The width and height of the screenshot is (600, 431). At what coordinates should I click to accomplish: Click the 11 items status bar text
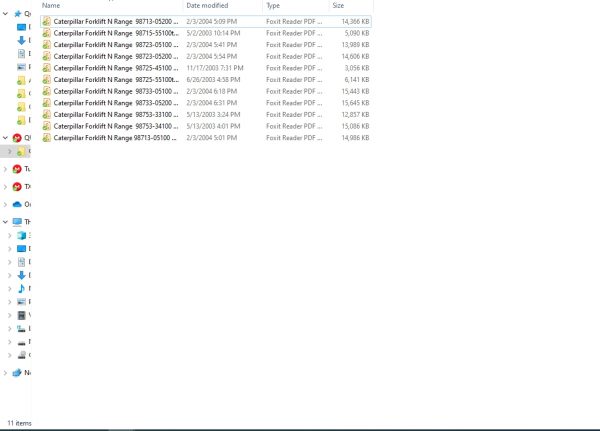[x=20, y=423]
